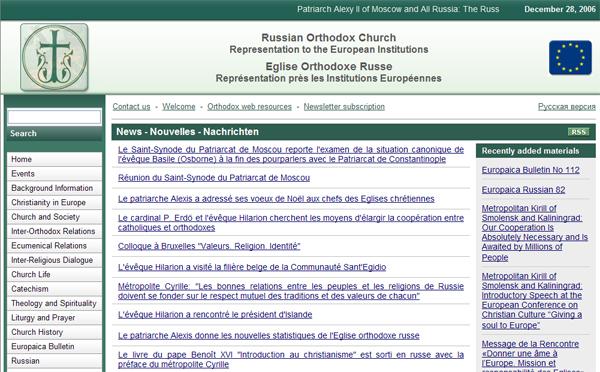The image size is (600, 372).
Task: Click the Russian Orthodox Church title
Action: point(328,38)
